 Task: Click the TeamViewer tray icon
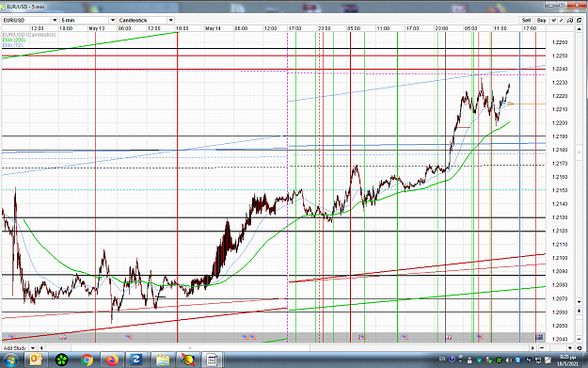click(517, 360)
